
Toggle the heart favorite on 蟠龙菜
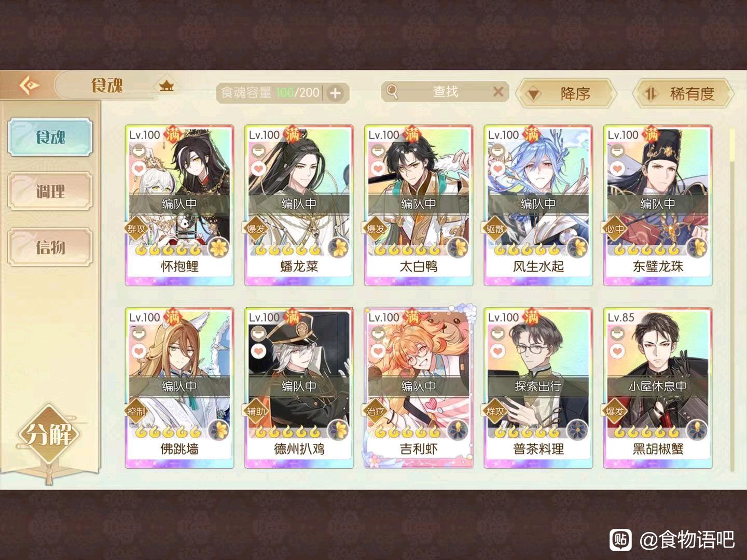click(258, 169)
